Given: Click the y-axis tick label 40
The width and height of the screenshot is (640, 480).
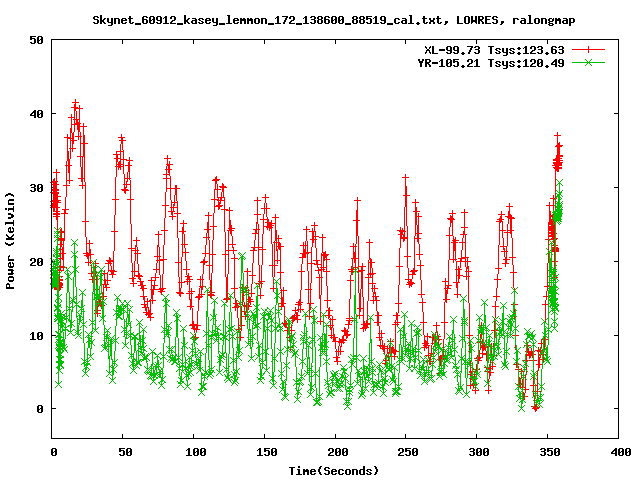Looking at the screenshot, I should 36,114.
